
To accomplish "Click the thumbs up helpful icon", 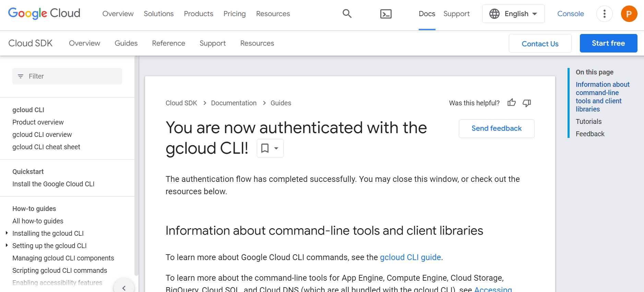I will pos(512,103).
